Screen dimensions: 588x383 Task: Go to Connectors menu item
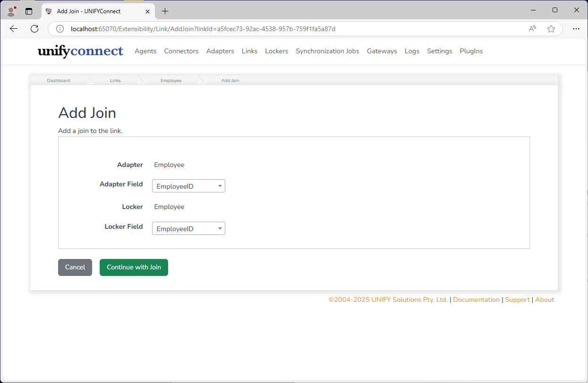coord(181,51)
